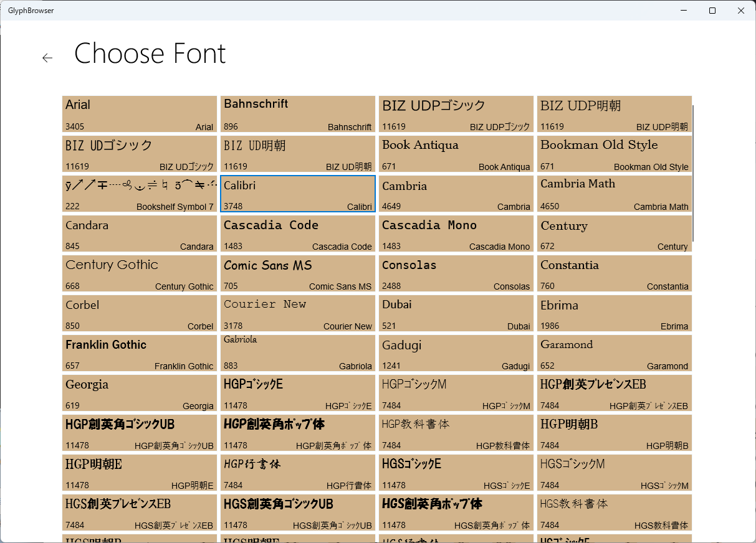Pick the Calibri font tile
This screenshot has width=756, height=543.
tap(298, 194)
